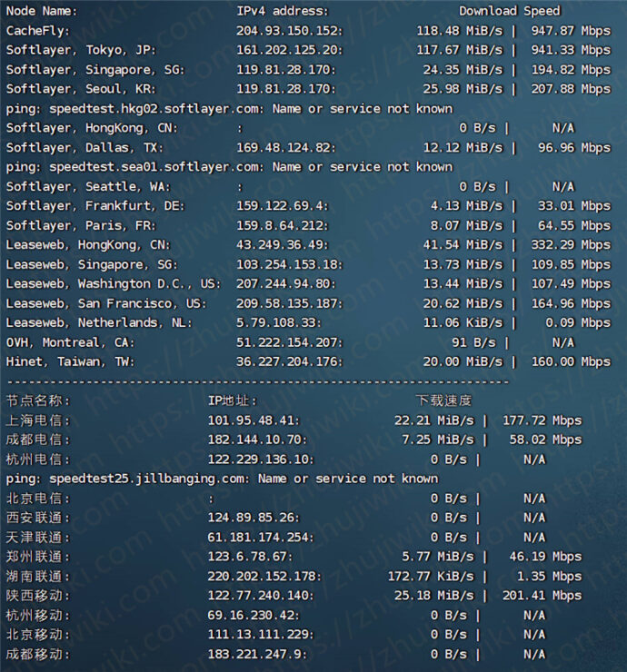This screenshot has width=627, height=672.
Task: Click IP address 161.202.125.20
Action: click(290, 50)
